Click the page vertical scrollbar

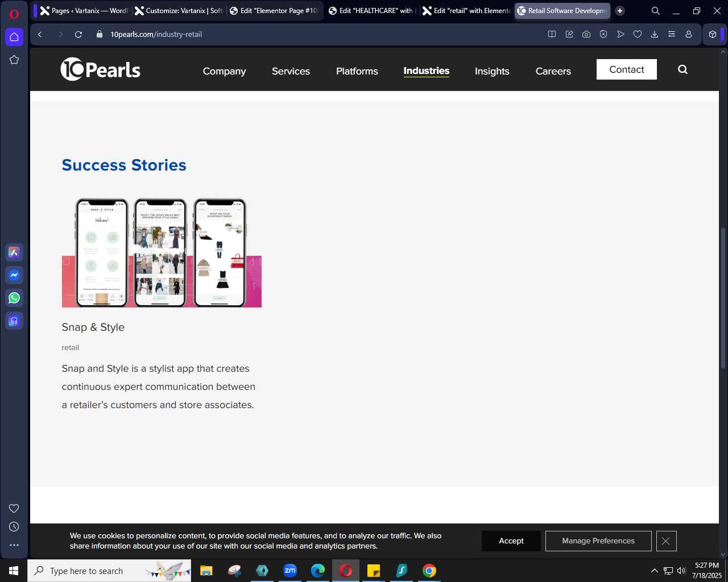point(723,298)
